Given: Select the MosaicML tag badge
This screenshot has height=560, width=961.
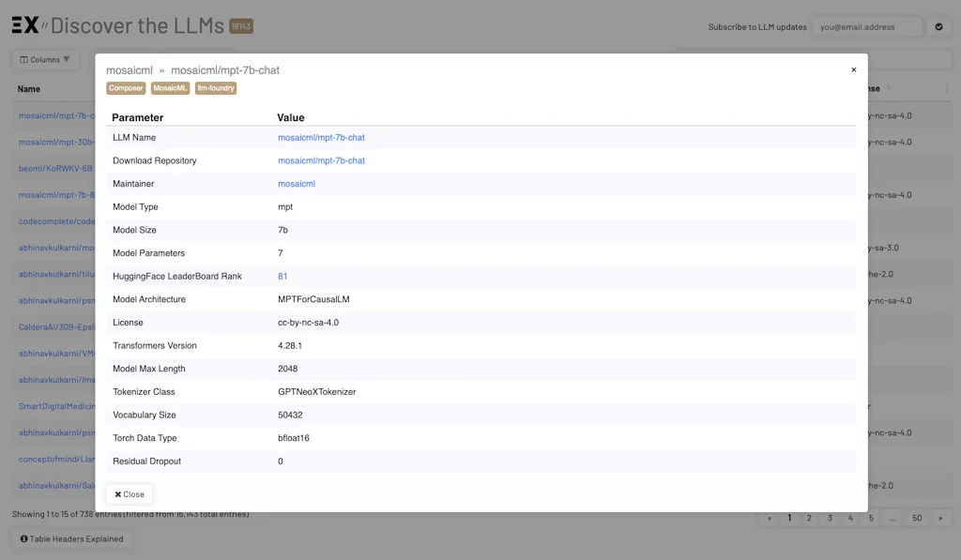Looking at the screenshot, I should (170, 87).
